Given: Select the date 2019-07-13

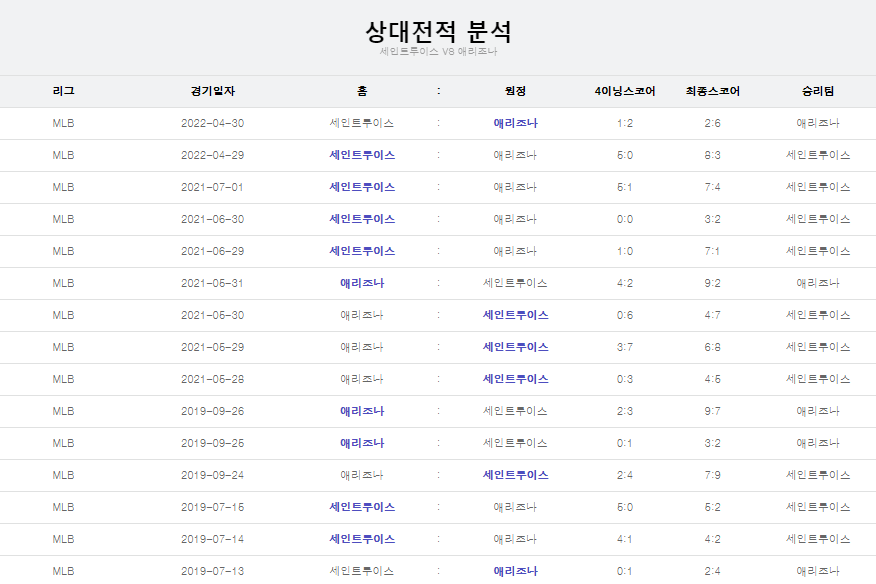Looking at the screenshot, I should (x=212, y=571).
